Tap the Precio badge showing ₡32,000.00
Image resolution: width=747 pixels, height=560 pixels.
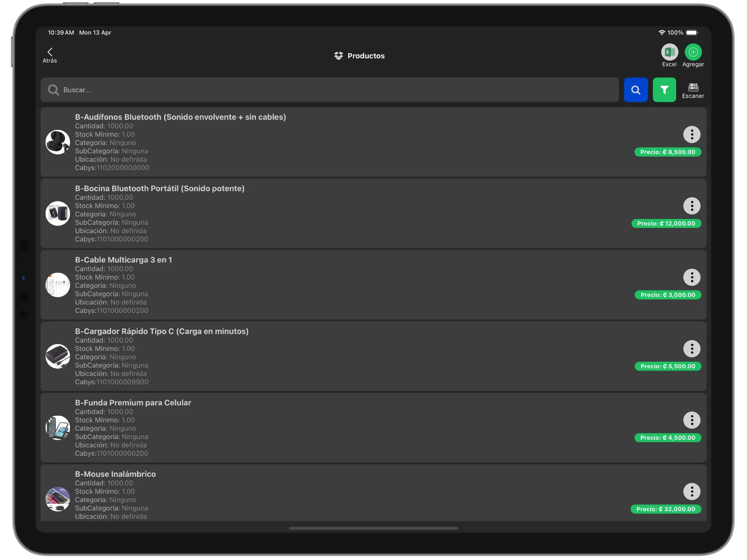[666, 509]
